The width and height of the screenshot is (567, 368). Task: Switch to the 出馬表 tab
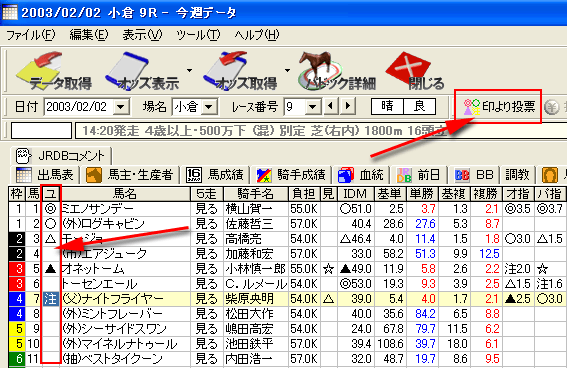click(45, 175)
